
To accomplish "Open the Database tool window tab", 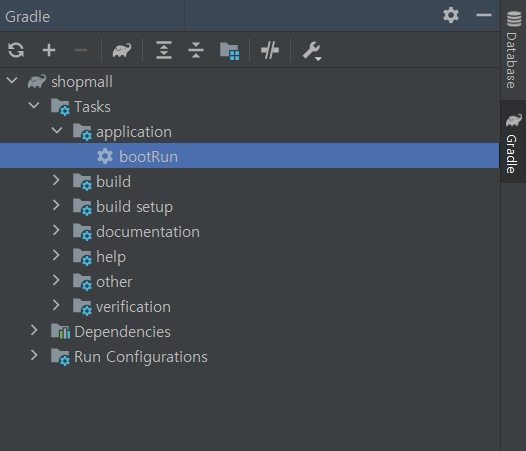I will [513, 50].
